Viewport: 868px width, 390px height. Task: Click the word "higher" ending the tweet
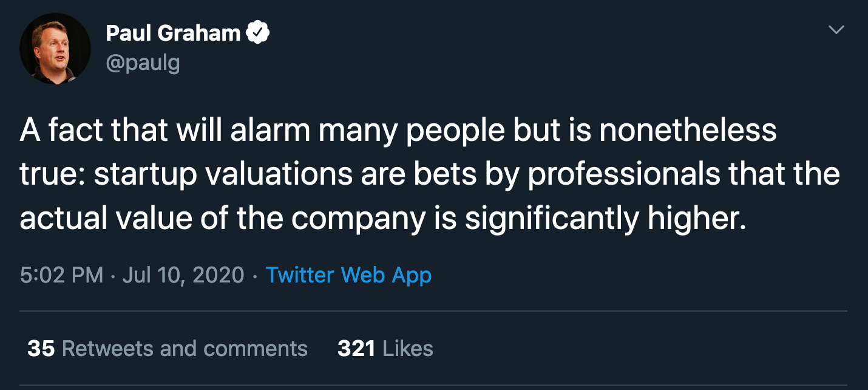point(694,218)
